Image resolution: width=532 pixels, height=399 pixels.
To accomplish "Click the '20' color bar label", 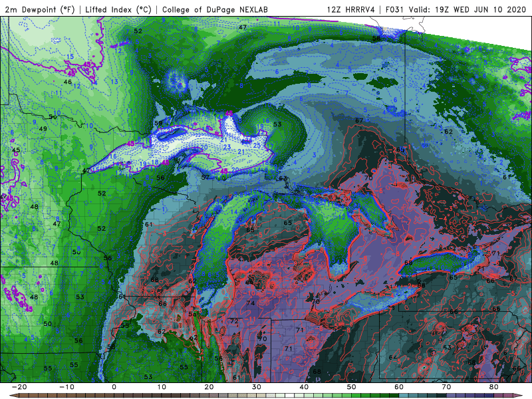I will tap(209, 387).
